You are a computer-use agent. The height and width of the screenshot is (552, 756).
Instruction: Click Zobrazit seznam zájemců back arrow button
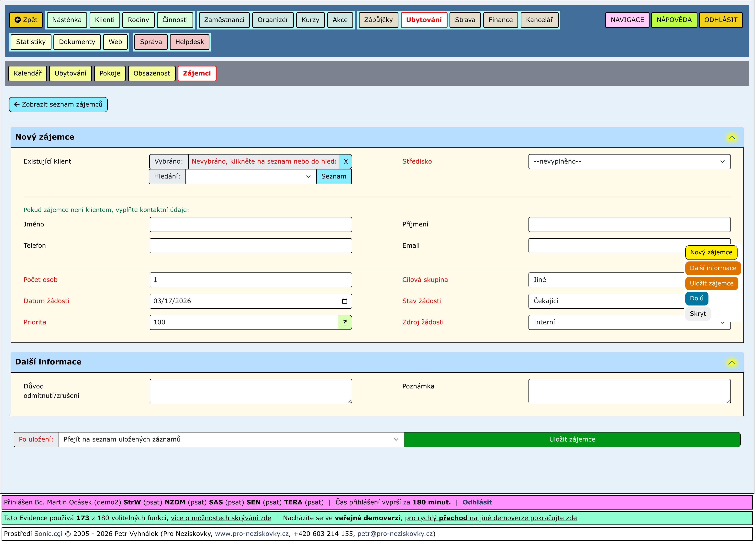pyautogui.click(x=58, y=105)
